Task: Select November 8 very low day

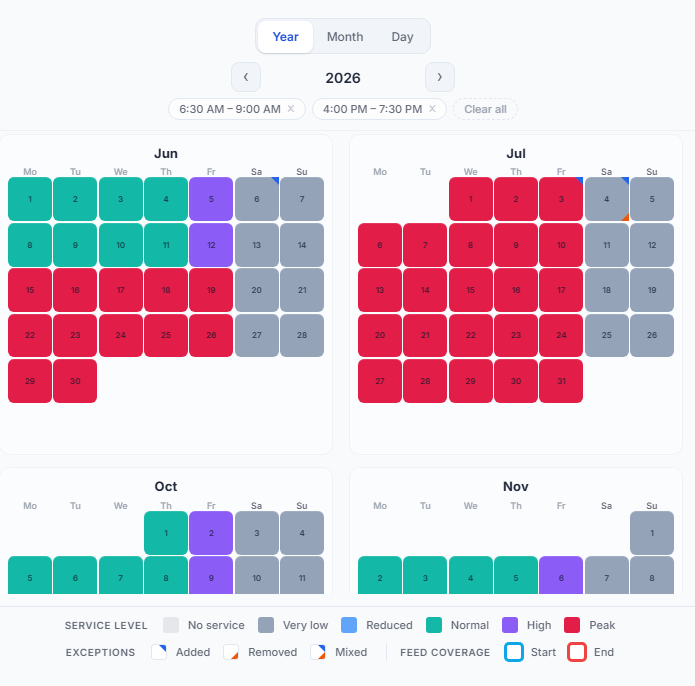Action: [x=652, y=575]
